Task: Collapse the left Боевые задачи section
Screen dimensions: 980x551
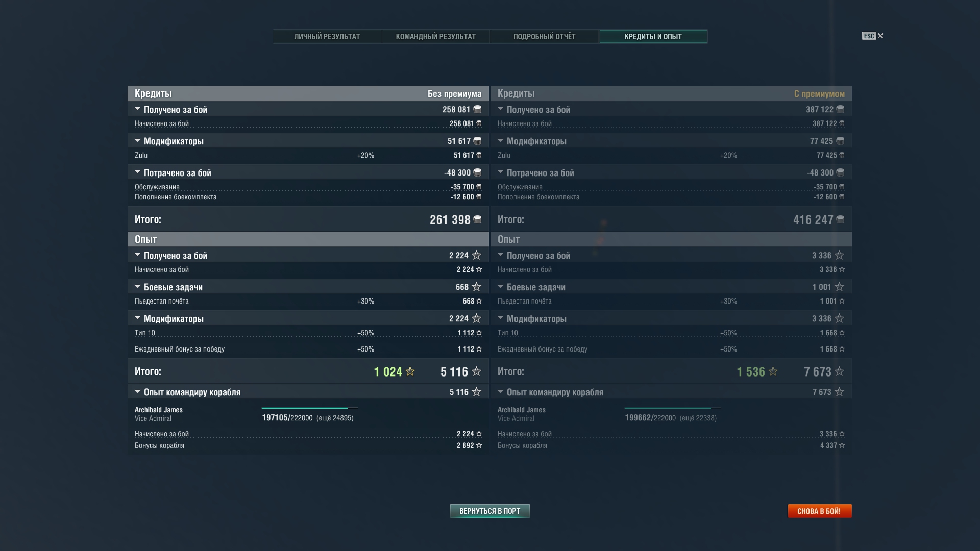Action: [x=137, y=287]
